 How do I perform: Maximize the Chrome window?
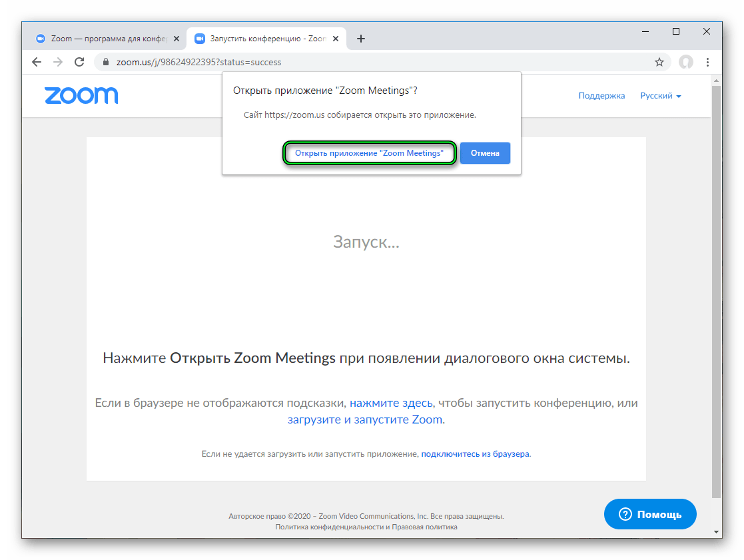(x=676, y=32)
